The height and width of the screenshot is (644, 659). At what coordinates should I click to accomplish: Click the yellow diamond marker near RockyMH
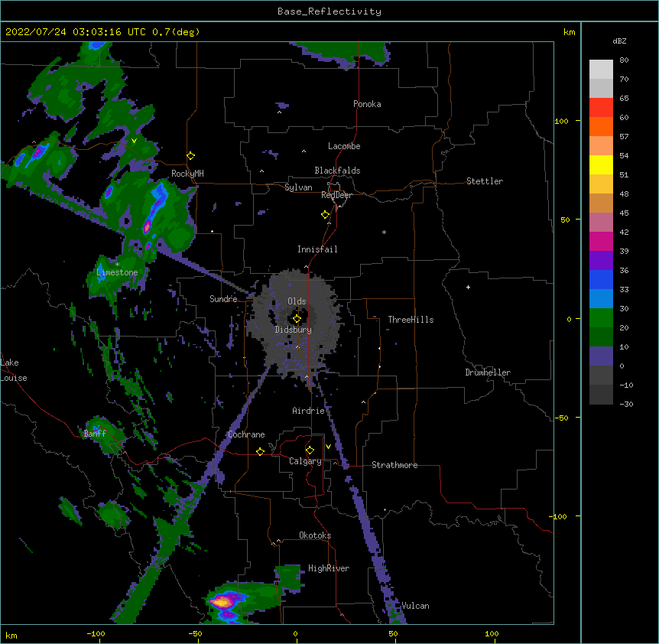(190, 156)
